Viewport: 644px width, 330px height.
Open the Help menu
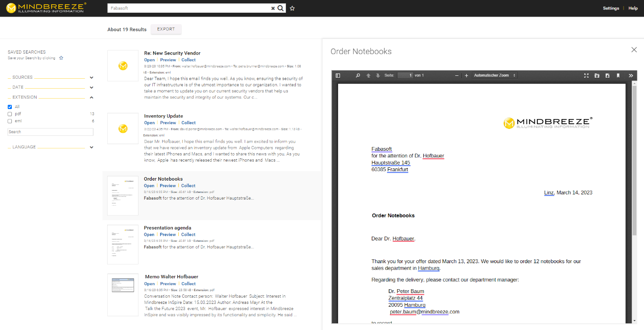pos(633,8)
